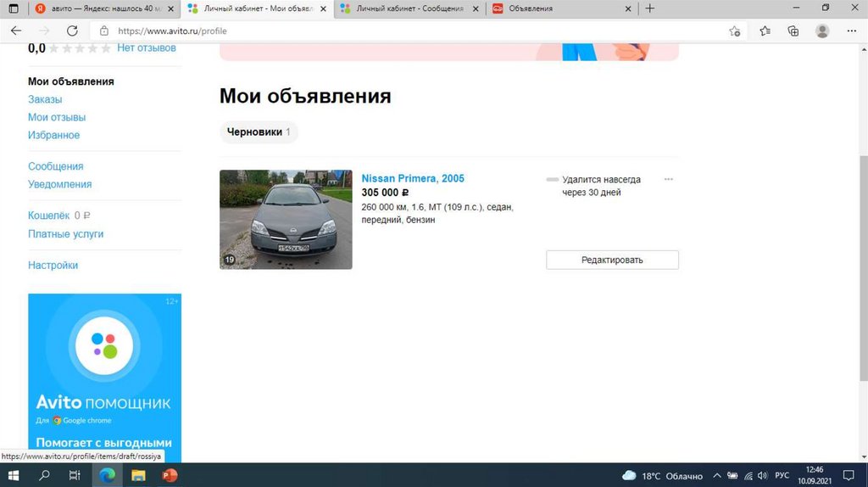The image size is (868, 487).
Task: Close the 'Личный кабинет - Мои объявления' tab
Action: pyautogui.click(x=323, y=8)
